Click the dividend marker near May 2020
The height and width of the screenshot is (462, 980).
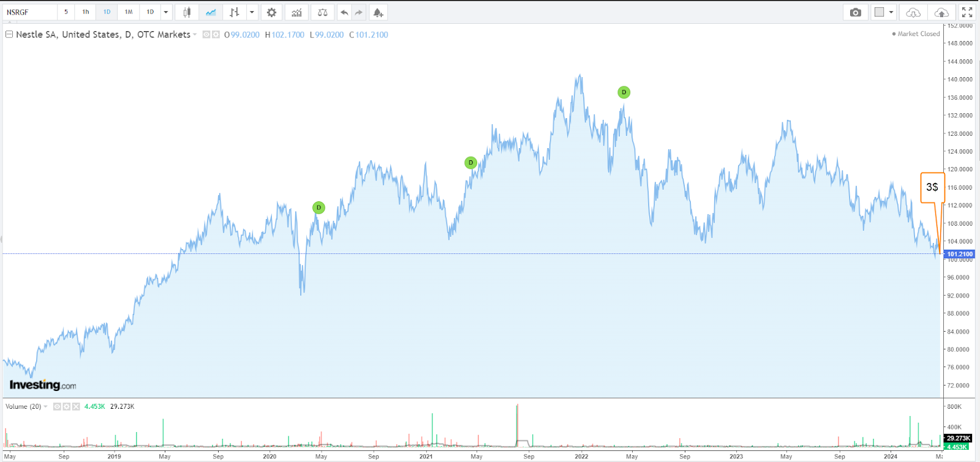coord(318,208)
